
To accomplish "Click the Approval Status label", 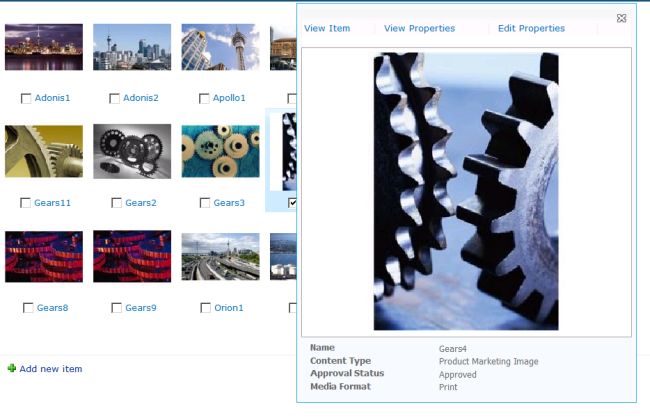I will pos(347,373).
